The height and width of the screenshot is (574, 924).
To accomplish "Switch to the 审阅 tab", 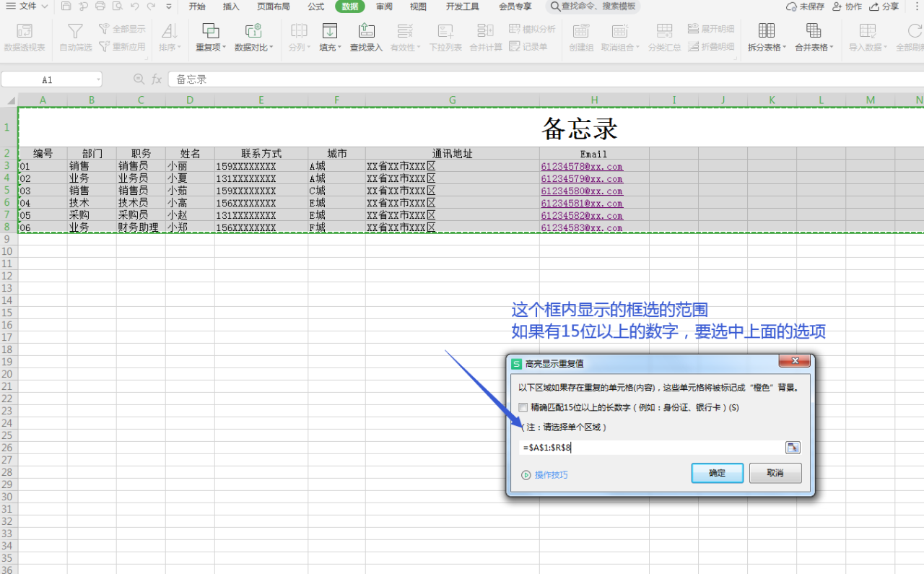I will coord(384,6).
